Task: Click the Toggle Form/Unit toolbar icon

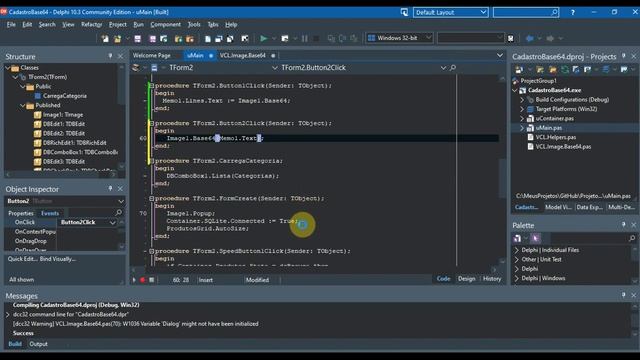Action: coord(230,38)
